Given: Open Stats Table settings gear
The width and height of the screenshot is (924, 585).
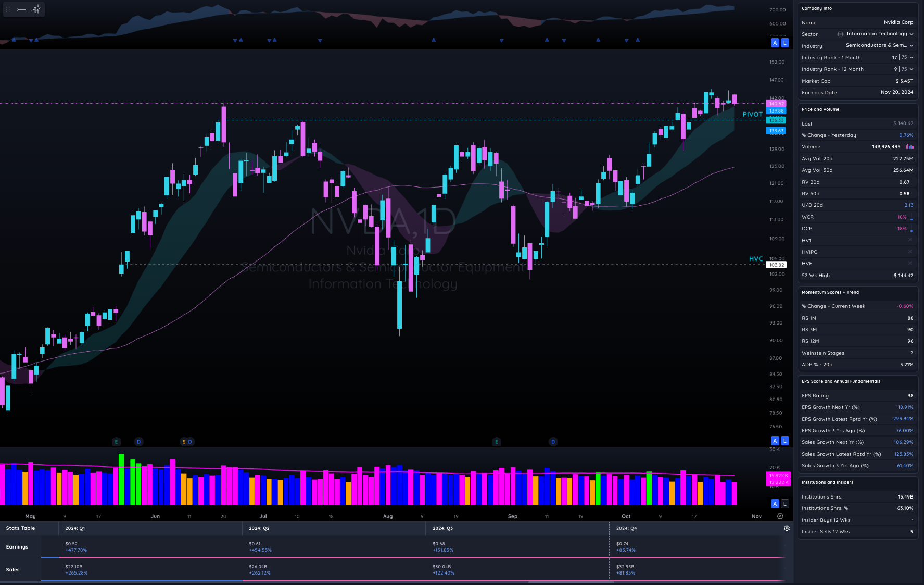Looking at the screenshot, I should pyautogui.click(x=787, y=528).
